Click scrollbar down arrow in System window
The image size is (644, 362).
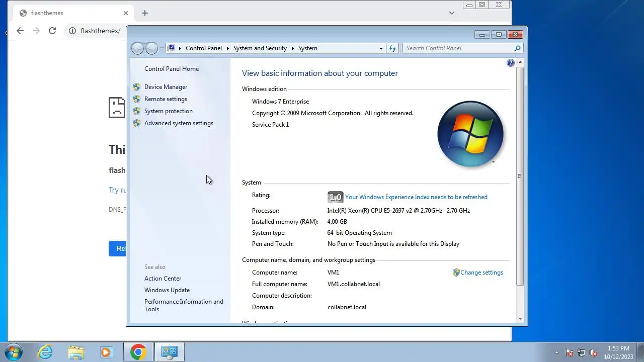click(520, 319)
